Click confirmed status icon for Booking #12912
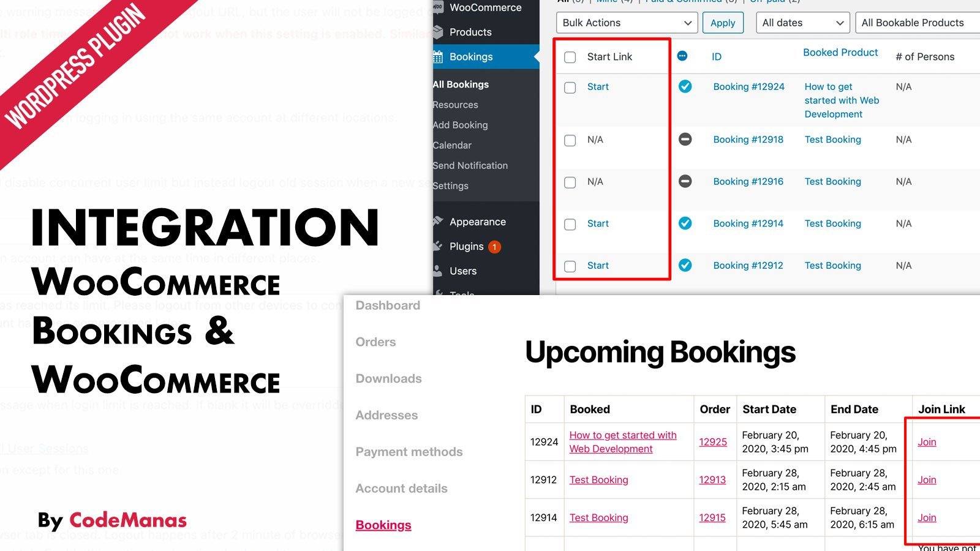This screenshot has width=980, height=551. click(x=685, y=265)
